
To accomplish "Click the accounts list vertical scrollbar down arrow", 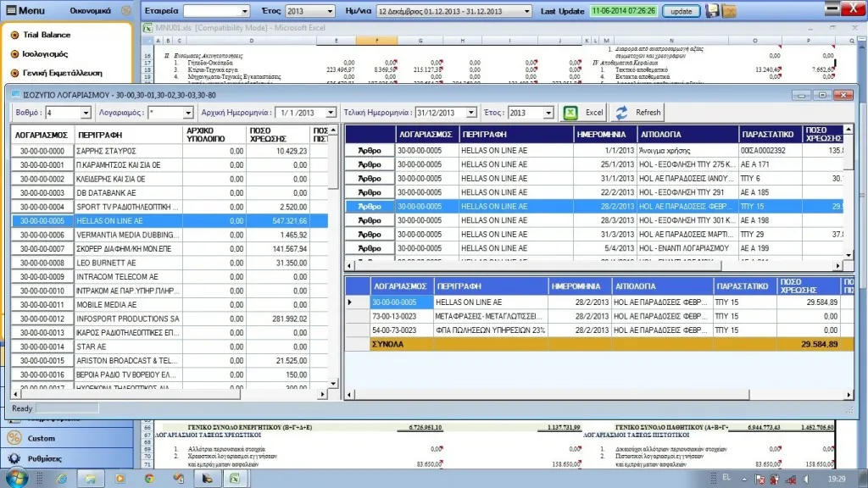I will click(x=333, y=384).
